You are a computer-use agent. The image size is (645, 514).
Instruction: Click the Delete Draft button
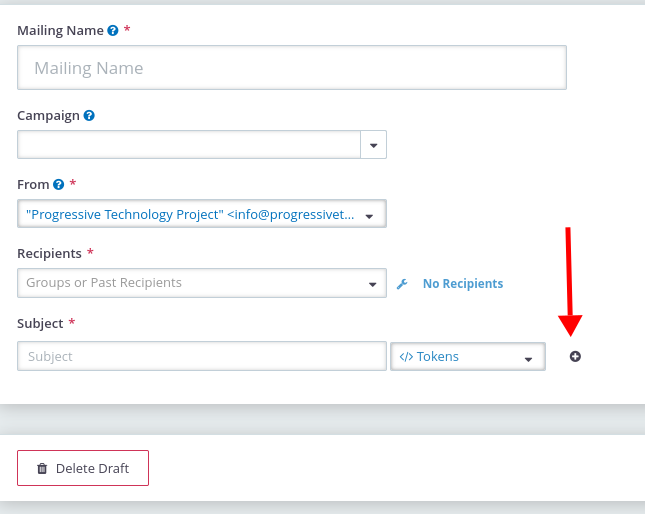point(83,468)
